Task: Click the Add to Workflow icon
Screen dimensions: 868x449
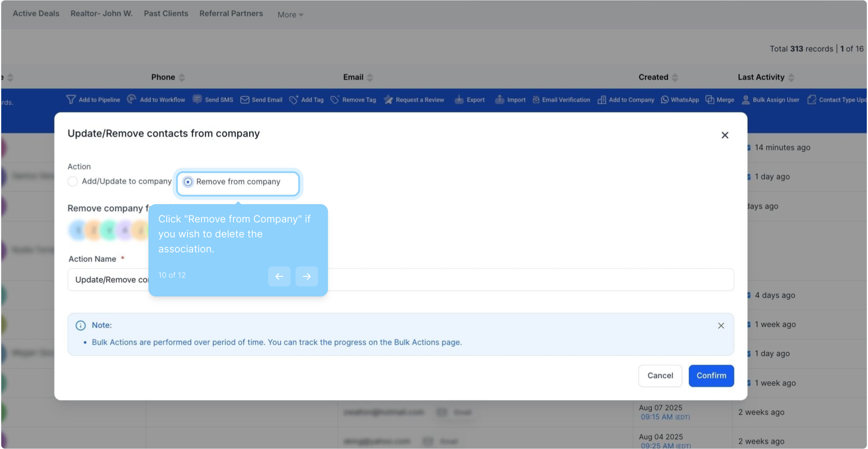Action: [x=131, y=99]
